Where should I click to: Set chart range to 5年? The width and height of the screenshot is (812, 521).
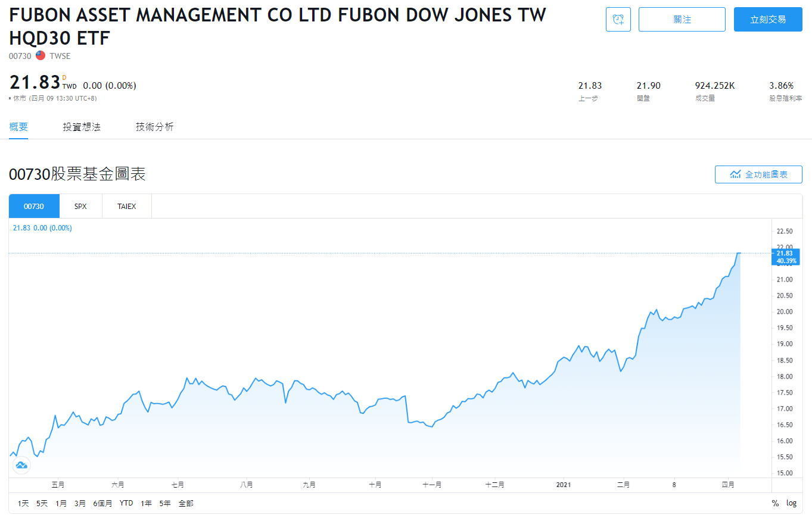pos(164,503)
